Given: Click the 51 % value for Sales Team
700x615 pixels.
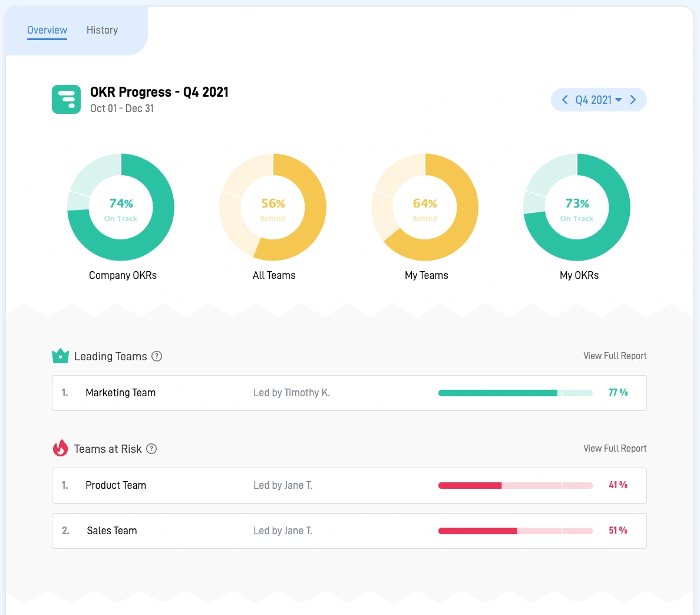Looking at the screenshot, I should point(618,531).
